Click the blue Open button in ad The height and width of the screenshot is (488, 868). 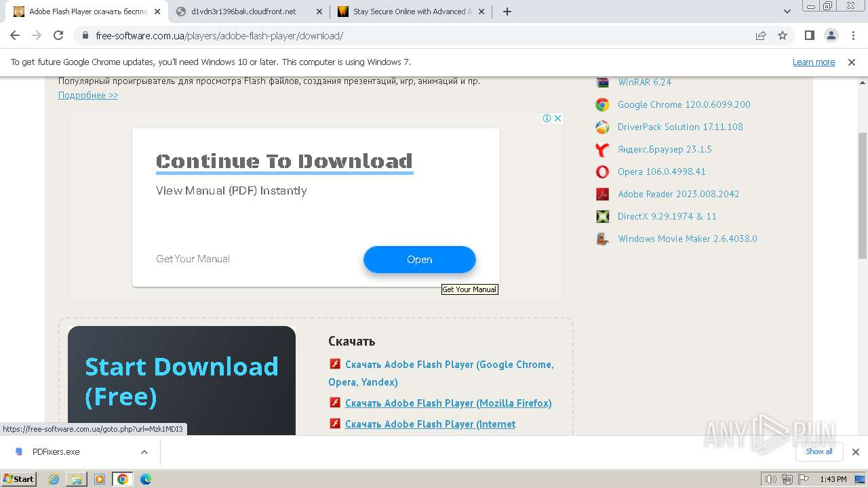(420, 260)
